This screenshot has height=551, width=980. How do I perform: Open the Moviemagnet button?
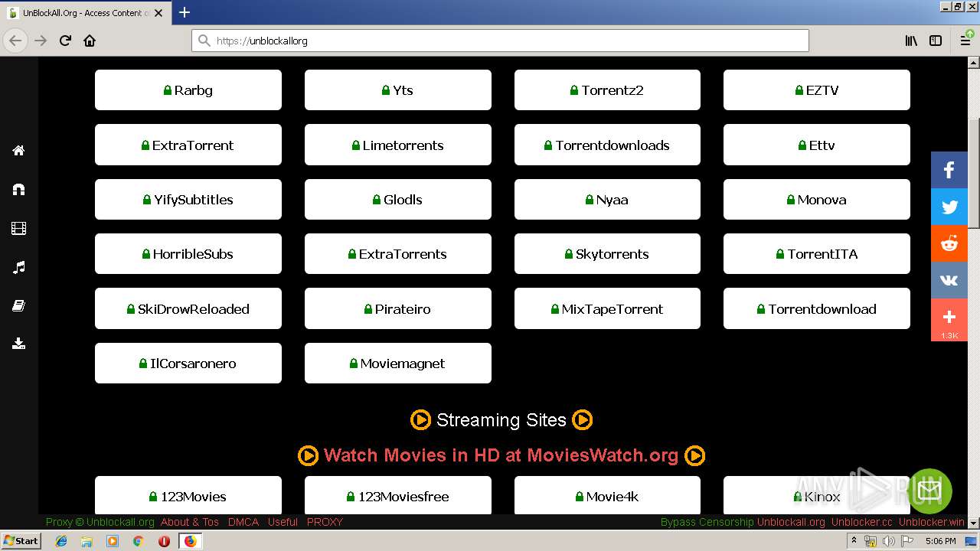pos(398,364)
